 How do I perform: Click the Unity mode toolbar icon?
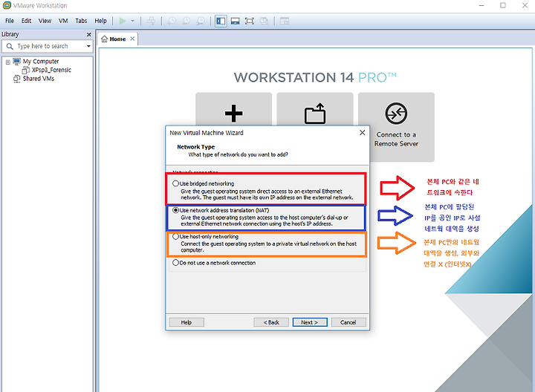264,21
